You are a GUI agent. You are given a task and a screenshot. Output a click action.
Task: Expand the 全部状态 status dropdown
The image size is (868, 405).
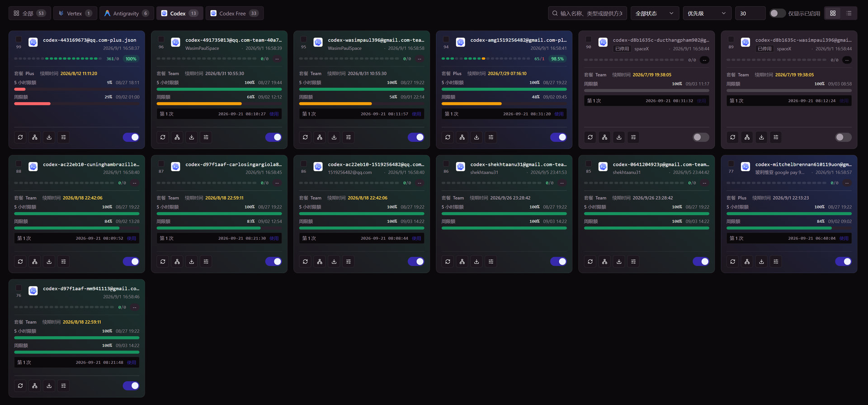654,13
